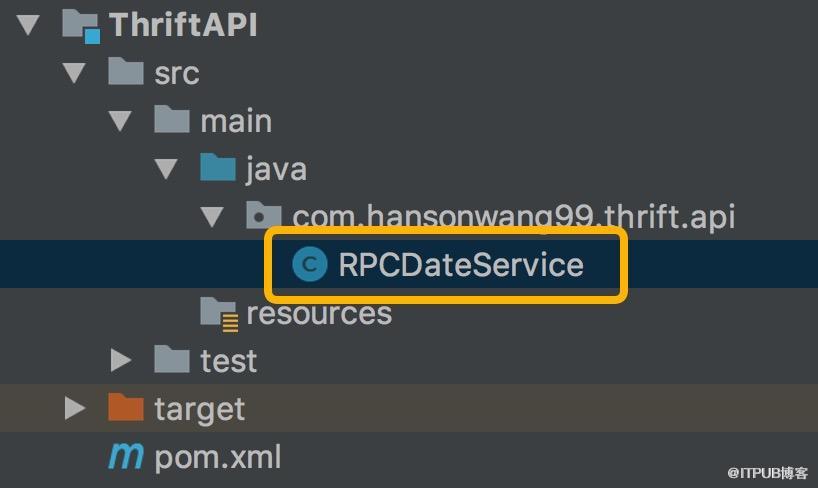Screen dimensions: 818x488
Task: Select the pom.xml file name
Action: click(x=218, y=458)
